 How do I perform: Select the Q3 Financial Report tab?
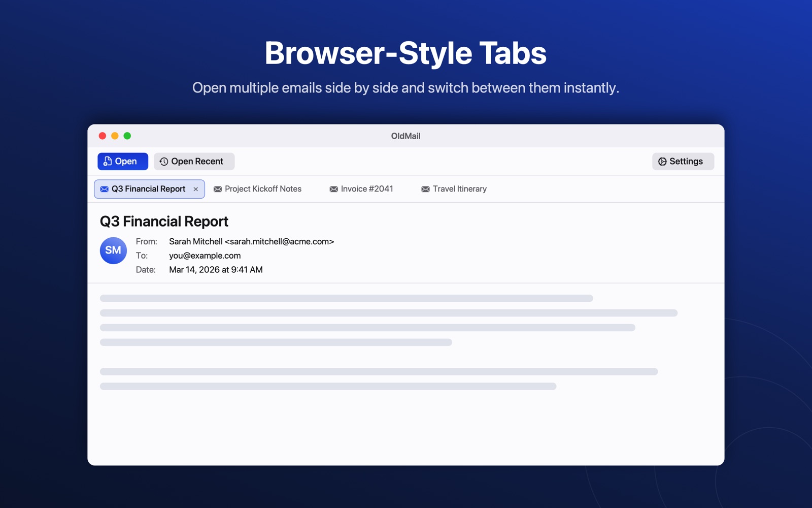149,189
